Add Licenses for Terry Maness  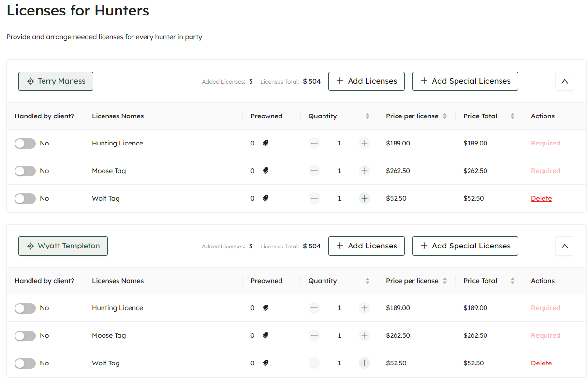[367, 81]
